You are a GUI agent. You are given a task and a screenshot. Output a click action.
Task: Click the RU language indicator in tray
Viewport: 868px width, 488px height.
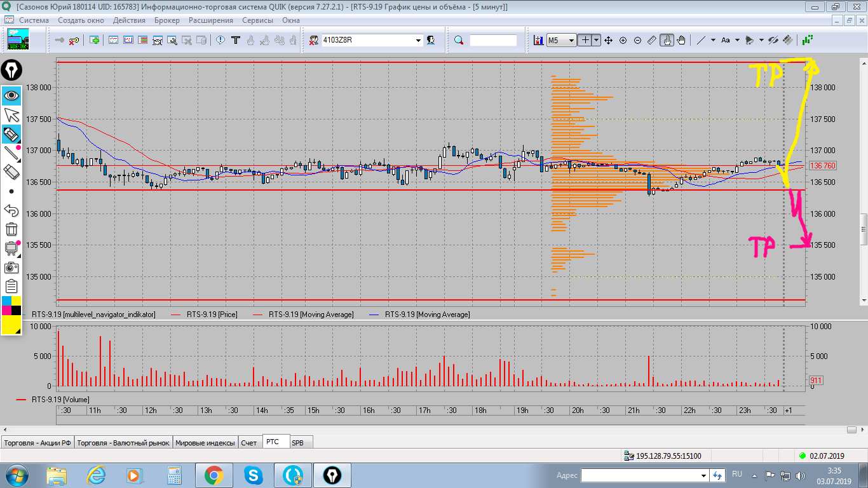[x=737, y=474]
